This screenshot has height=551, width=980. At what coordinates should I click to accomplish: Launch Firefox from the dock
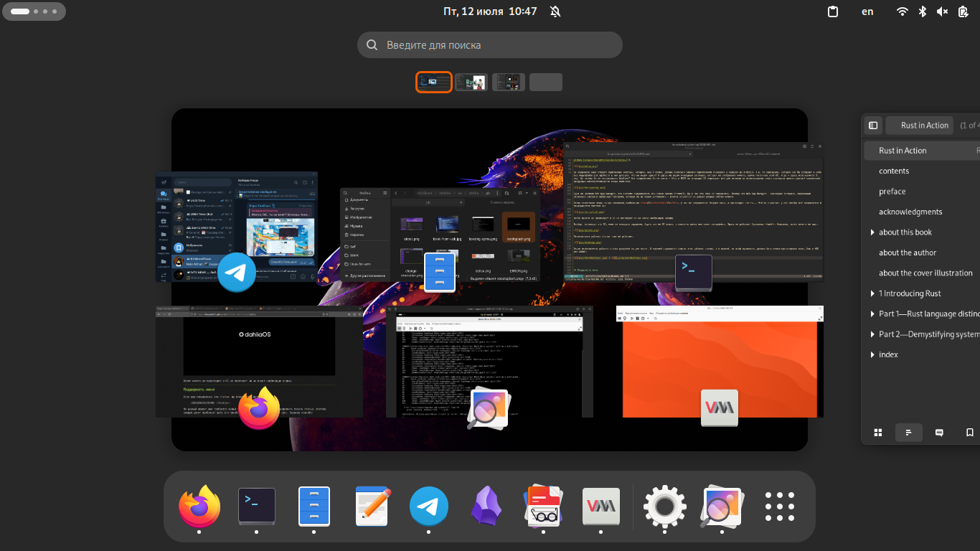(199, 507)
